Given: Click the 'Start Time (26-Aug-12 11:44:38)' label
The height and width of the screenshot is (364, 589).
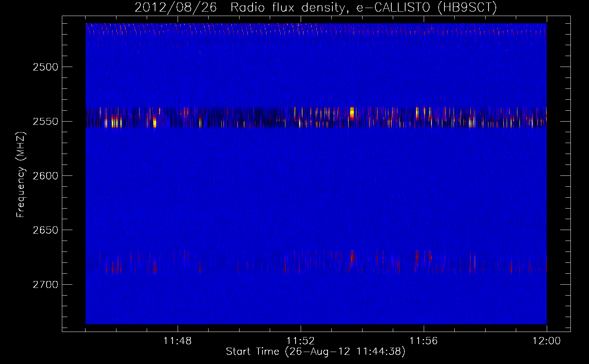Looking at the screenshot, I should [x=316, y=352].
